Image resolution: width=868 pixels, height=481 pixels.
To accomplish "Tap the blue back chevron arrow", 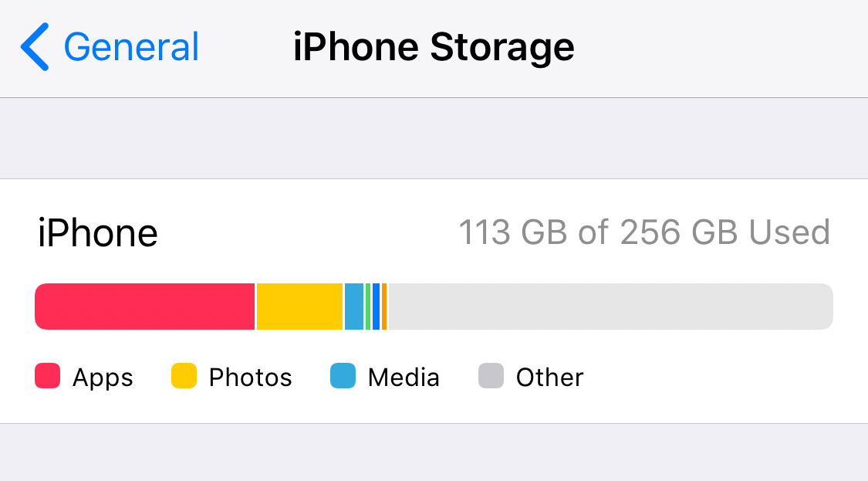I will click(x=35, y=46).
